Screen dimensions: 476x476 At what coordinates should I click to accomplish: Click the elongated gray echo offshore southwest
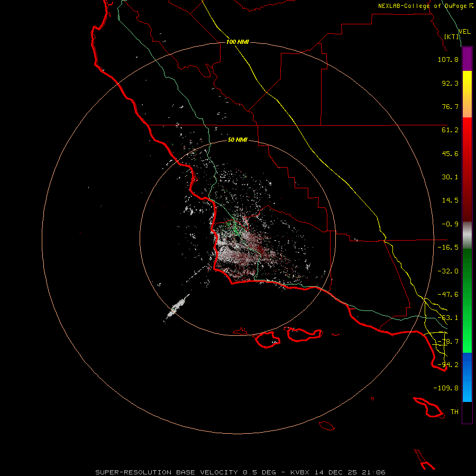coord(177,307)
